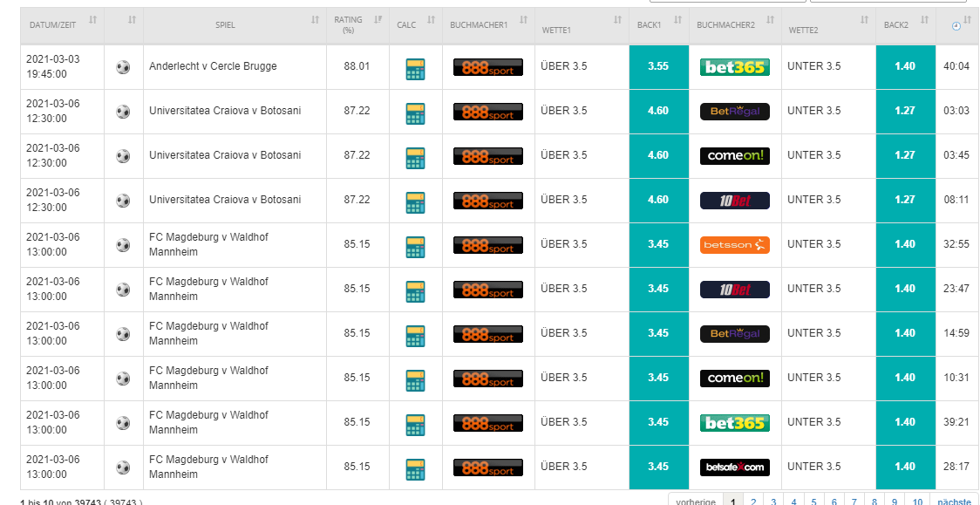Click the vorherige pagination button
This screenshot has height=505, width=980.
[x=696, y=502]
